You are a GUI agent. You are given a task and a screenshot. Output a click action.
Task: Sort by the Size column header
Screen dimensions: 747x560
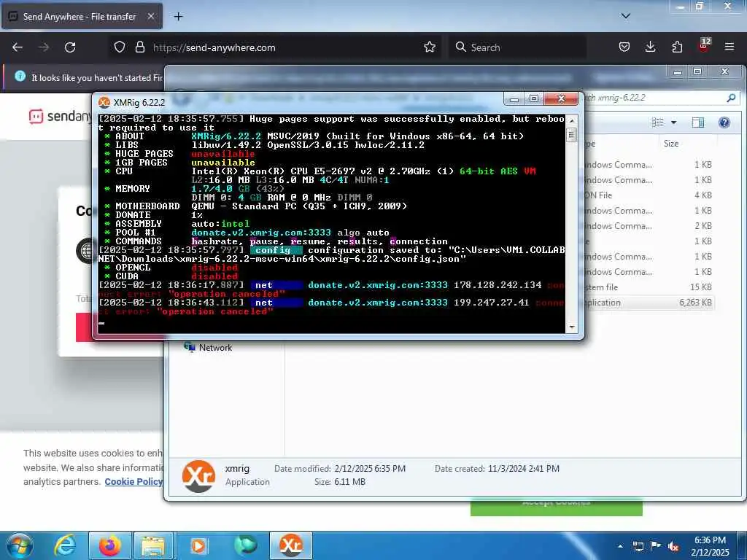tap(671, 144)
